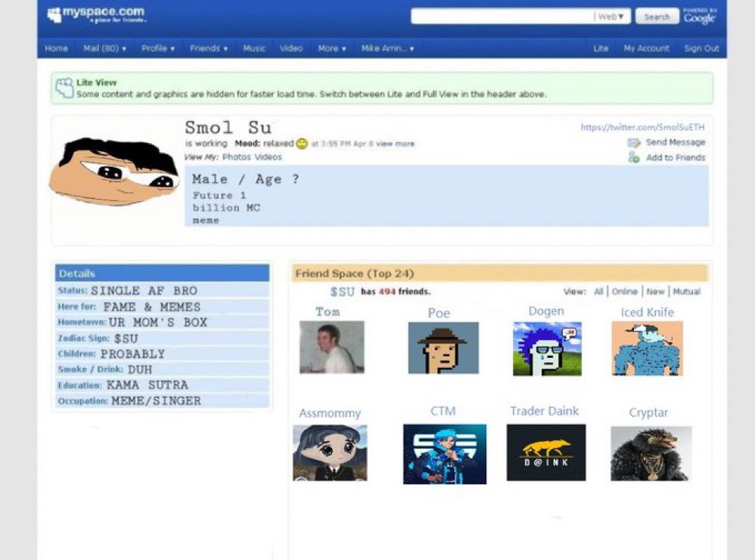Click the Smol Su profile name heading
The height and width of the screenshot is (560, 755).
pos(228,128)
